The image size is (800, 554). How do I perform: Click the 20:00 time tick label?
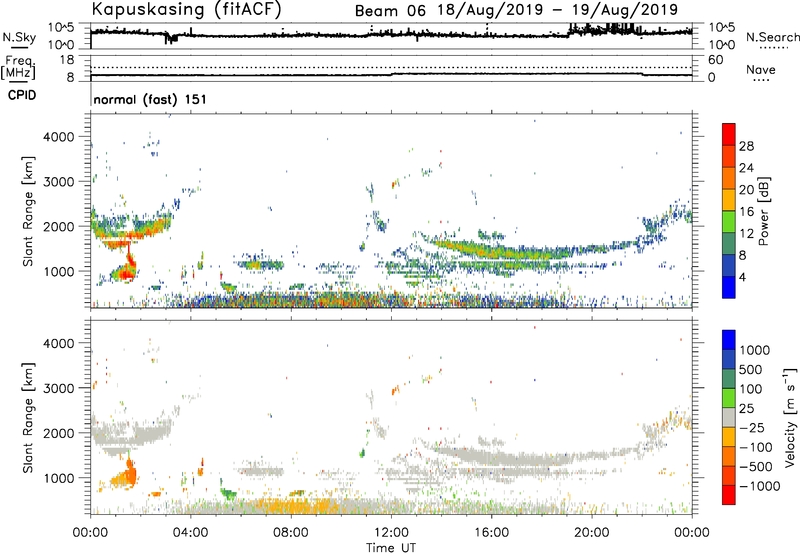click(x=591, y=533)
